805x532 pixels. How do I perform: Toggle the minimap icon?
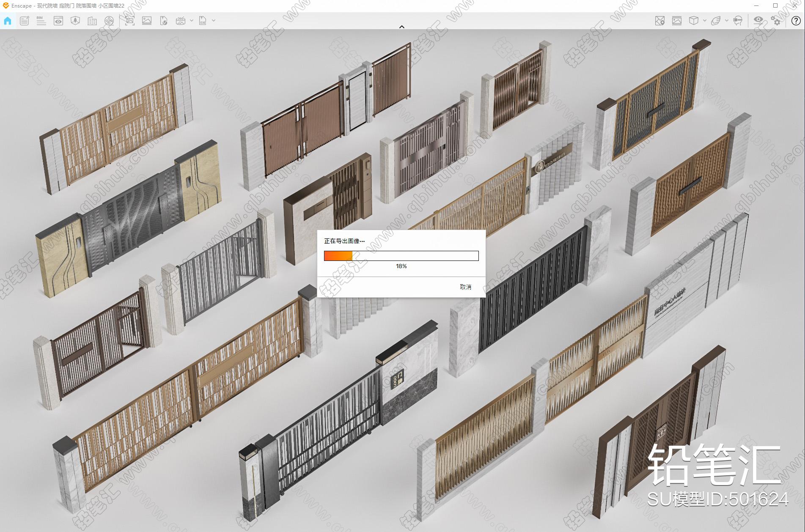pos(659,20)
